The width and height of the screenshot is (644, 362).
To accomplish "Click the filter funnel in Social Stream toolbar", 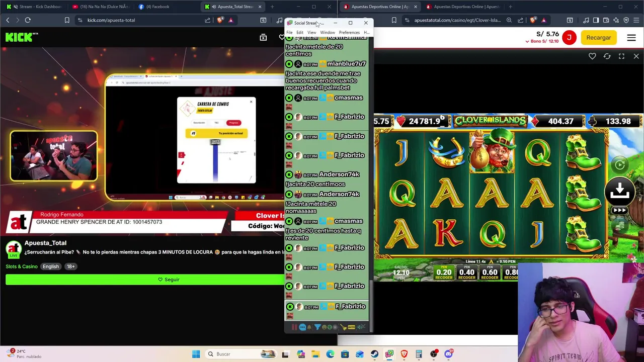I will pos(317,327).
